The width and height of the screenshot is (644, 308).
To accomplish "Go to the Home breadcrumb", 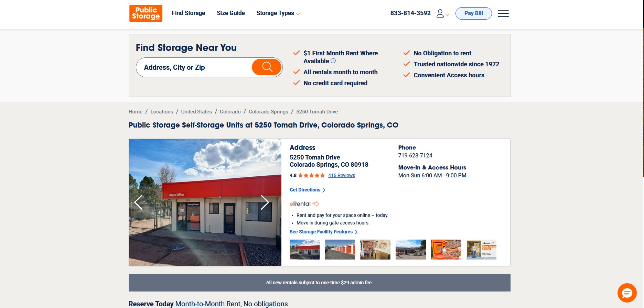I will (x=136, y=112).
